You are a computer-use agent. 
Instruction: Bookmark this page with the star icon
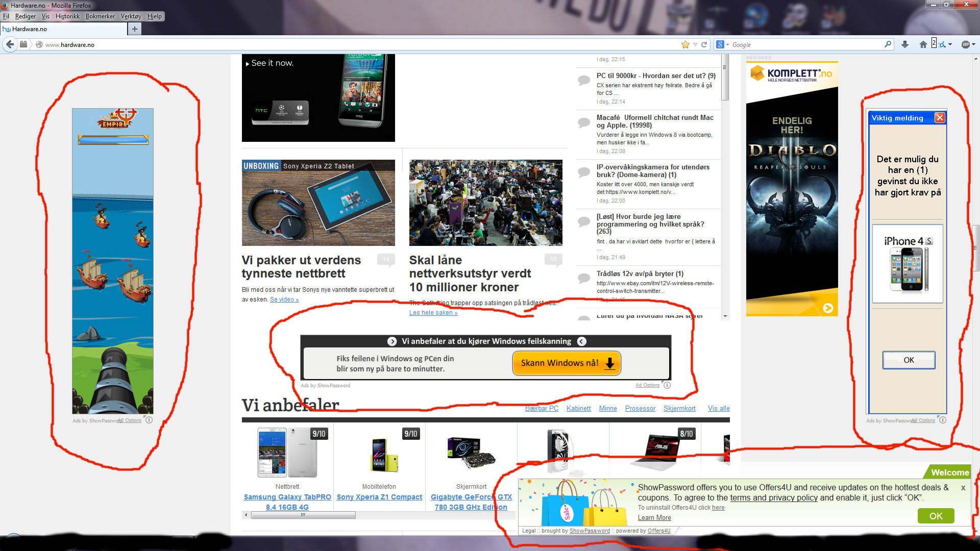(685, 44)
